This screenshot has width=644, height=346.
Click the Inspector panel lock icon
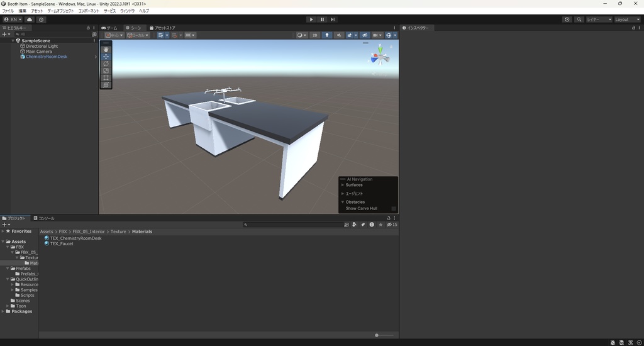[x=633, y=28]
